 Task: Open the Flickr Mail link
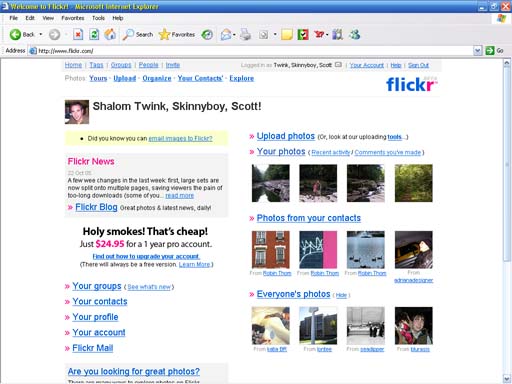pos(93,348)
